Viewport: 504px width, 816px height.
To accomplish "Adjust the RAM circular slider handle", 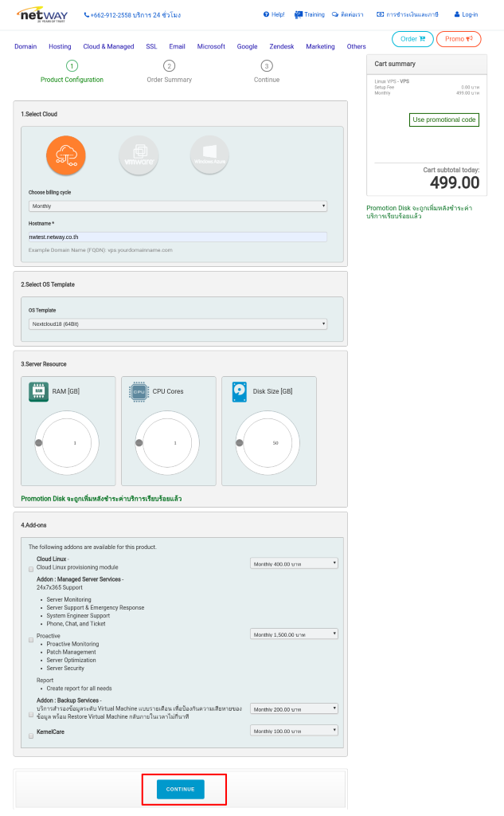I will [38, 442].
